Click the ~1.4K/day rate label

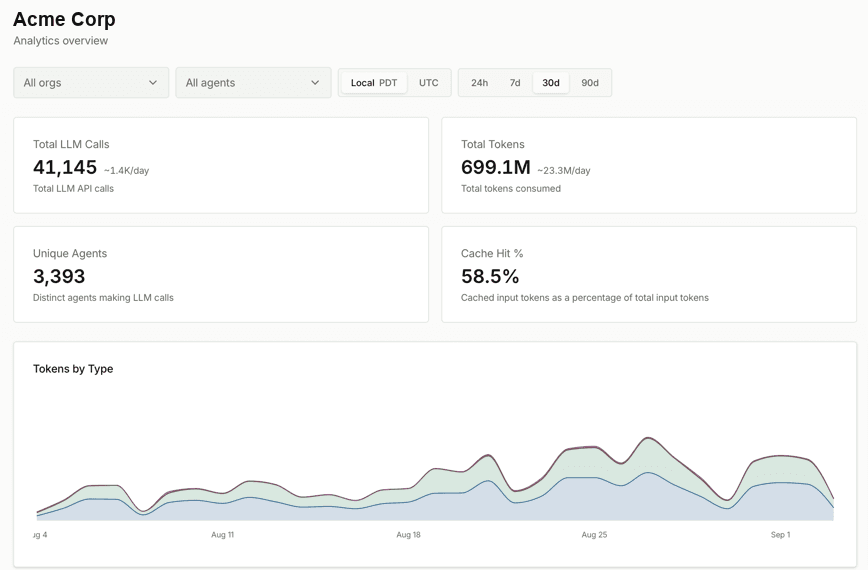(126, 170)
